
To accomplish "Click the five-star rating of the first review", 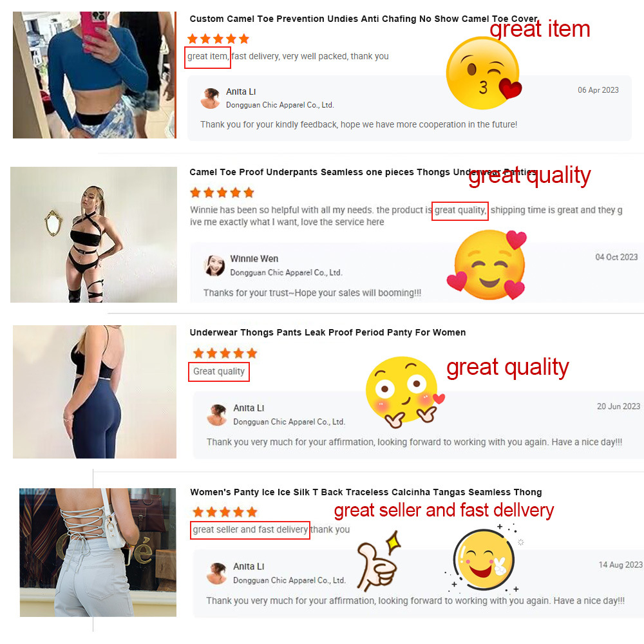I will point(218,39).
